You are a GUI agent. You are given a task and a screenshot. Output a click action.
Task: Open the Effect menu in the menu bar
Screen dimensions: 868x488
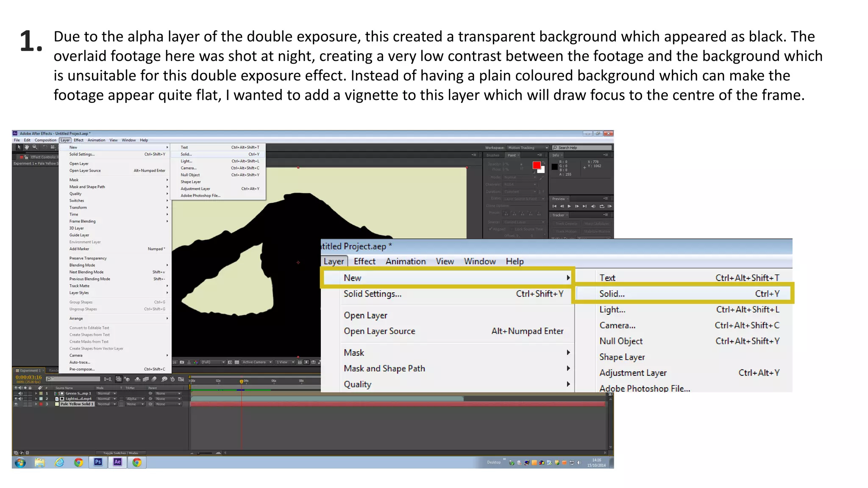(x=78, y=140)
